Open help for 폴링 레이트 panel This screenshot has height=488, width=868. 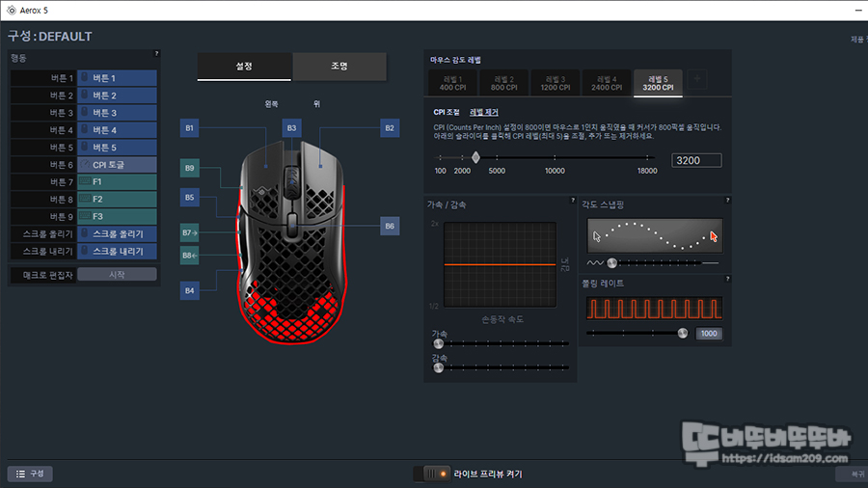coord(727,279)
